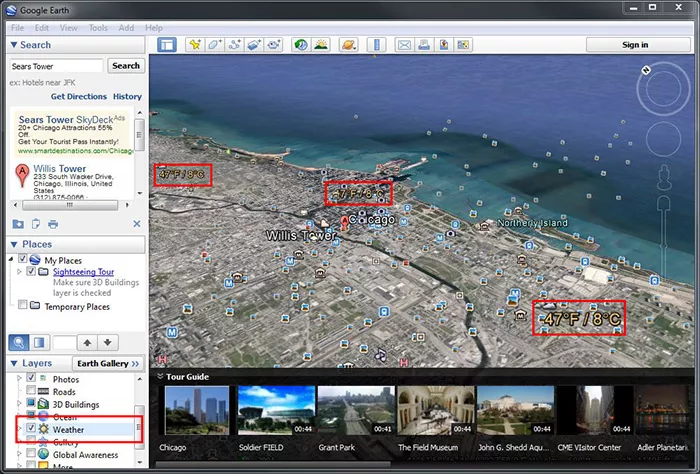Toggle the sunlight across landscape icon
The width and height of the screenshot is (700, 474).
[x=321, y=45]
